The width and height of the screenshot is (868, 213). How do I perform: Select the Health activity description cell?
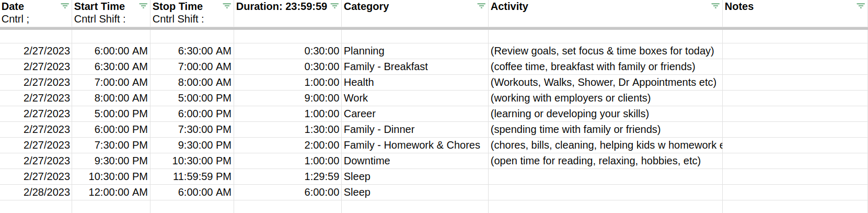pyautogui.click(x=605, y=83)
